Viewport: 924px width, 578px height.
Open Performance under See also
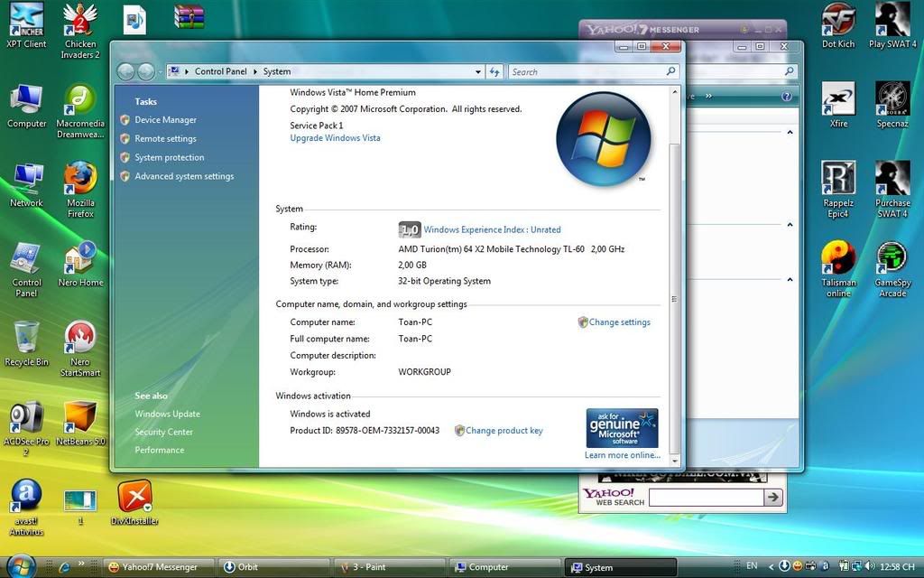tap(159, 450)
